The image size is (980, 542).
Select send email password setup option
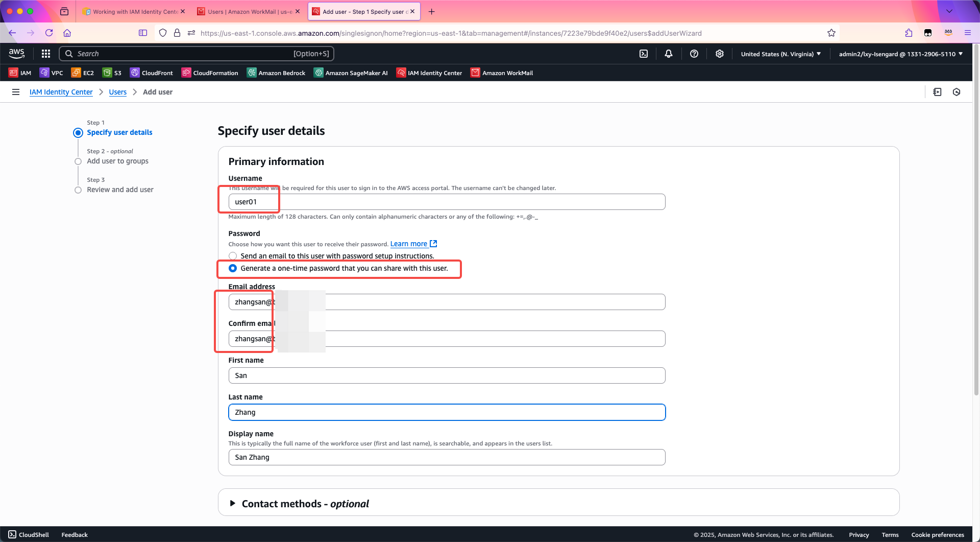pyautogui.click(x=233, y=256)
